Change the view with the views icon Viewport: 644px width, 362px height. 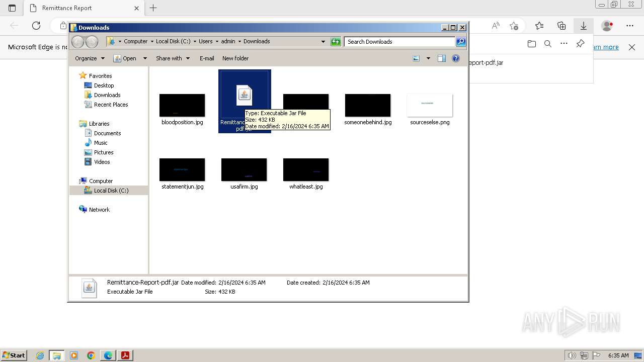(x=416, y=58)
